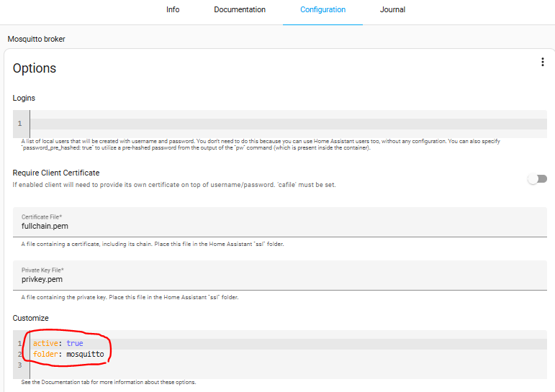The width and height of the screenshot is (555, 392).
Task: Click the 'mosquitto' value in Customize editor
Action: (86, 355)
